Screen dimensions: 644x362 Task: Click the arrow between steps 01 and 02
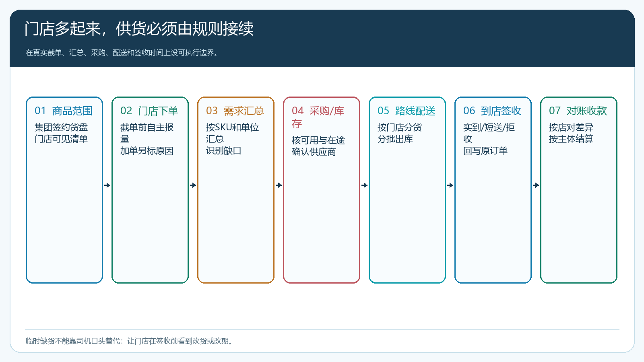coord(107,185)
